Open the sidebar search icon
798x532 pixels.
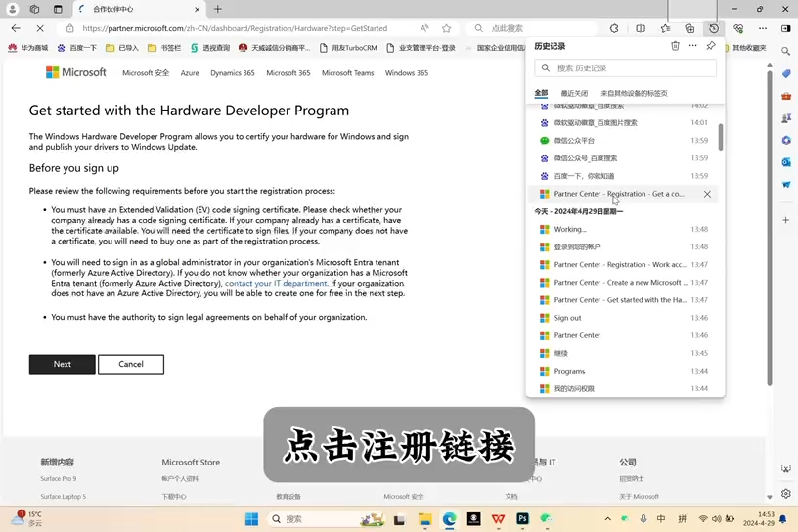(786, 51)
